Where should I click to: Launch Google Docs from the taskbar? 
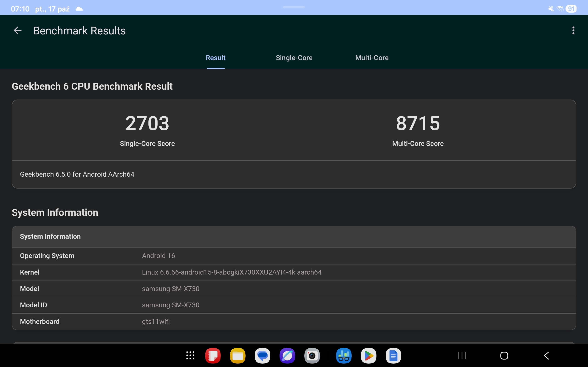pos(393,356)
